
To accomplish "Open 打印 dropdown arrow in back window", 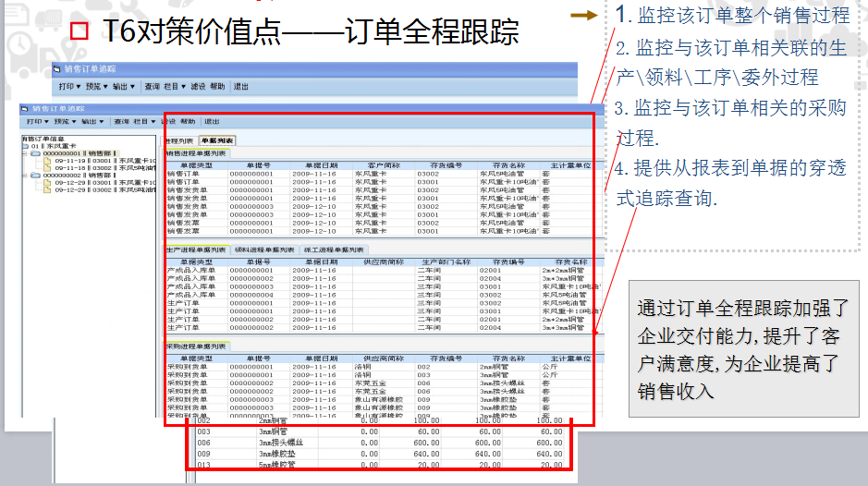I will click(x=79, y=87).
